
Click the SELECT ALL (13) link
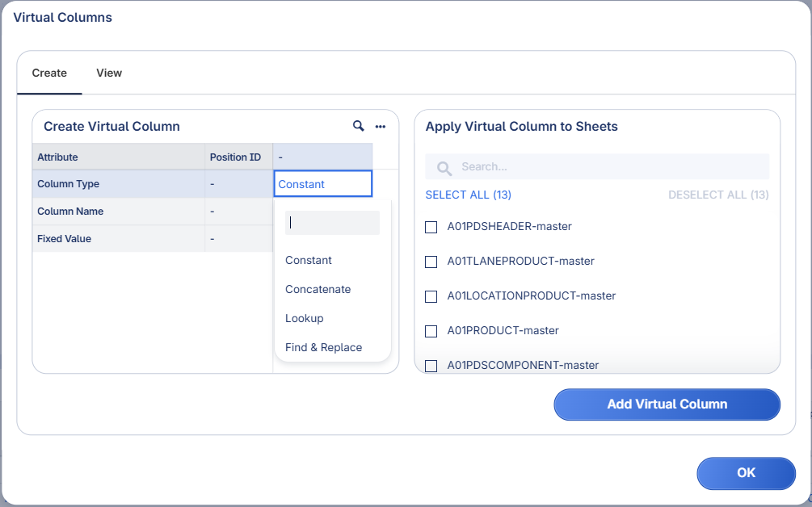468,195
